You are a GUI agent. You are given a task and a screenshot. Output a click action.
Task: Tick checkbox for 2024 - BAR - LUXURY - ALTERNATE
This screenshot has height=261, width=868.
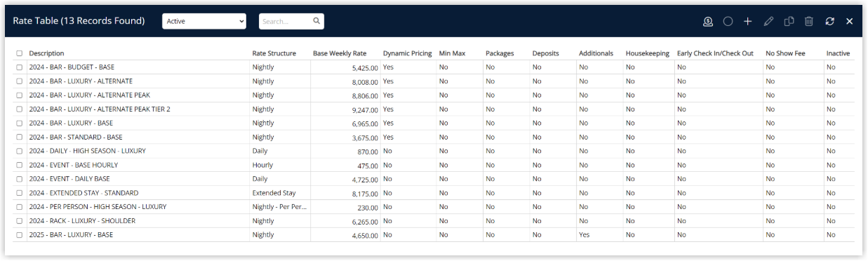tap(20, 81)
